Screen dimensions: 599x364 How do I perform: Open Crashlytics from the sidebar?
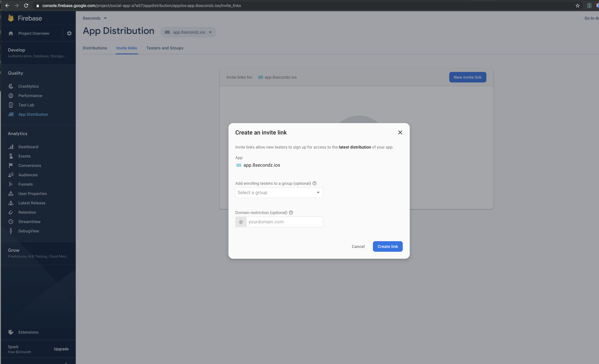[28, 86]
